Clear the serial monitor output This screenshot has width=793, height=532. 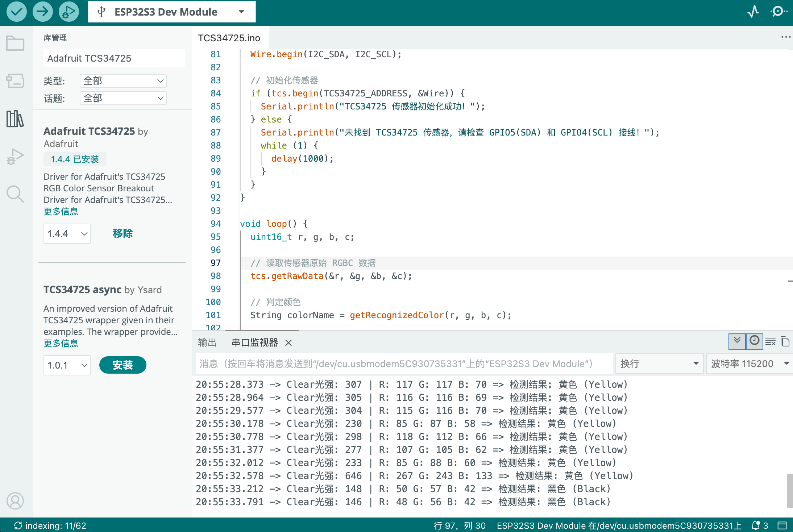771,342
